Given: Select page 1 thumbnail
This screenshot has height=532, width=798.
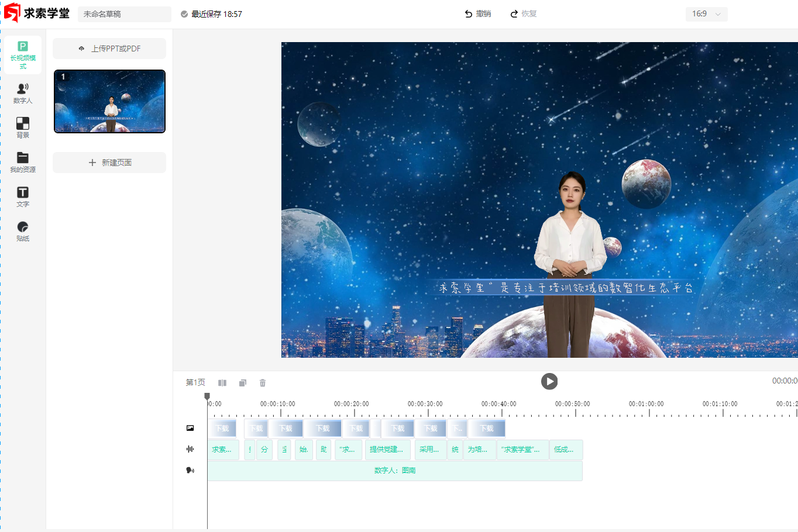Looking at the screenshot, I should (109, 101).
